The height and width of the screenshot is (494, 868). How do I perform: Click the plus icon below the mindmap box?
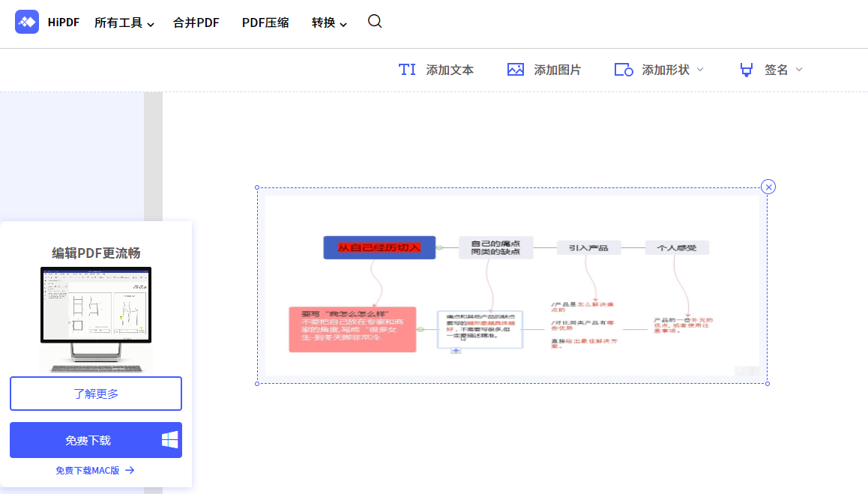[455, 350]
